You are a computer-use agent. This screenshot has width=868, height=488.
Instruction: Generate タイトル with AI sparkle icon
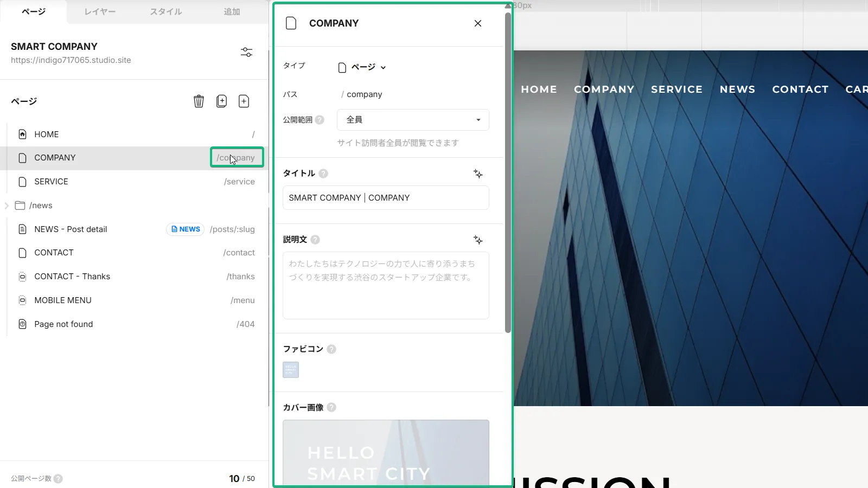(478, 174)
